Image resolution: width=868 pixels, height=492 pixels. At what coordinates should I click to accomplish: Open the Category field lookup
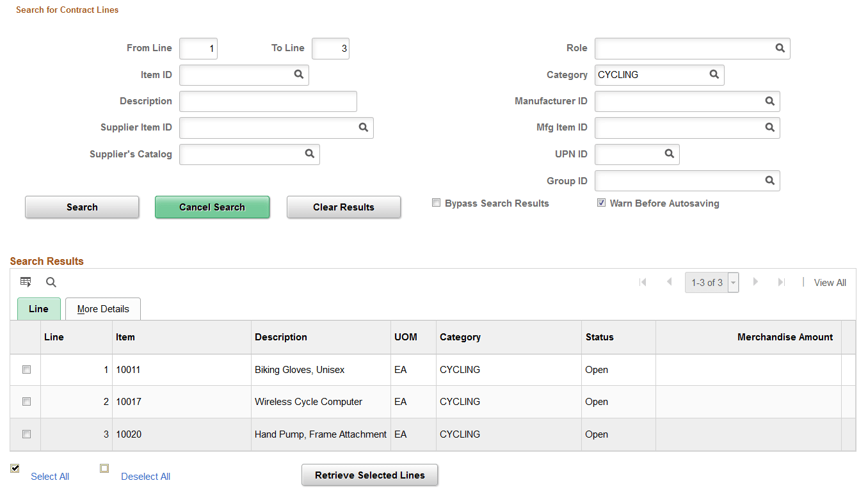[x=714, y=75]
